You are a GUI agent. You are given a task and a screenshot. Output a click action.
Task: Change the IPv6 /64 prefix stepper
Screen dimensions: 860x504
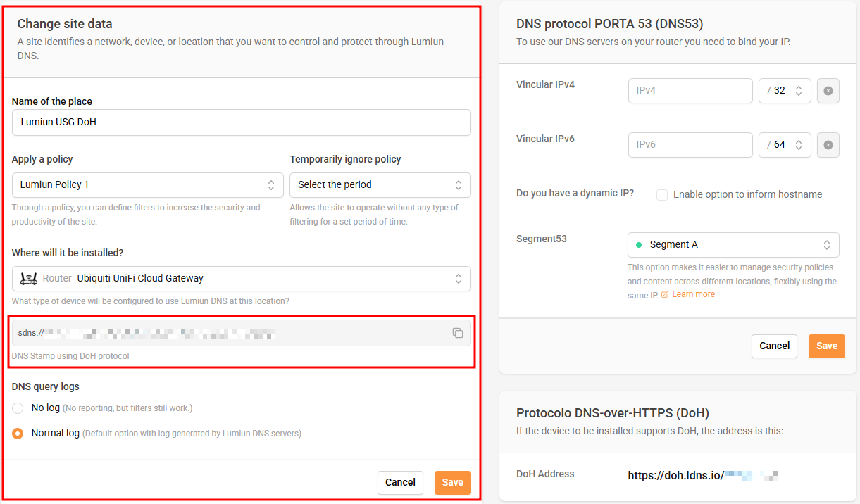click(x=799, y=145)
